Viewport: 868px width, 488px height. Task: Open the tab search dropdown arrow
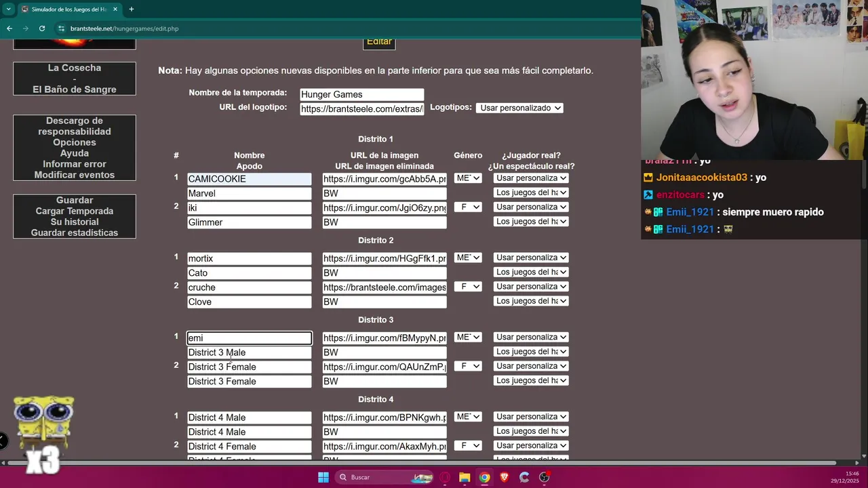[x=8, y=9]
